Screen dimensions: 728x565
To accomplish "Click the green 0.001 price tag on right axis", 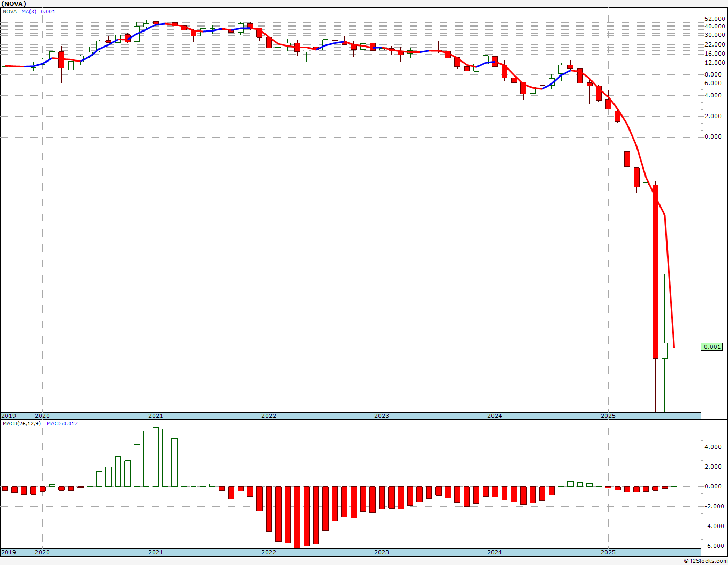I will click(x=712, y=347).
